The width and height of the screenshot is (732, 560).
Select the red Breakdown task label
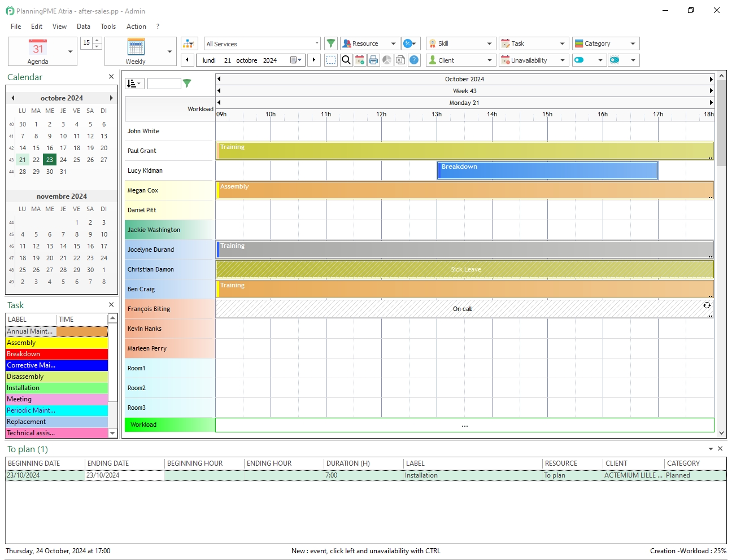coord(56,354)
